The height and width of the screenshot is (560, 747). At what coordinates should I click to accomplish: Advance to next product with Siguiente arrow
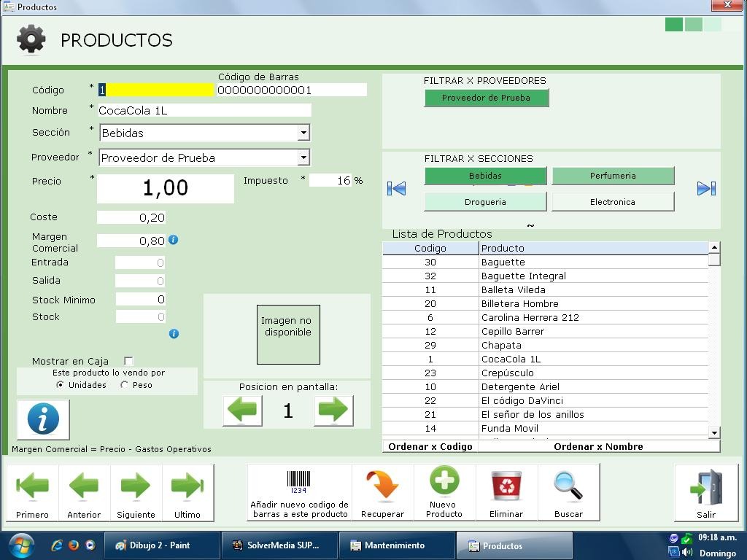(136, 493)
